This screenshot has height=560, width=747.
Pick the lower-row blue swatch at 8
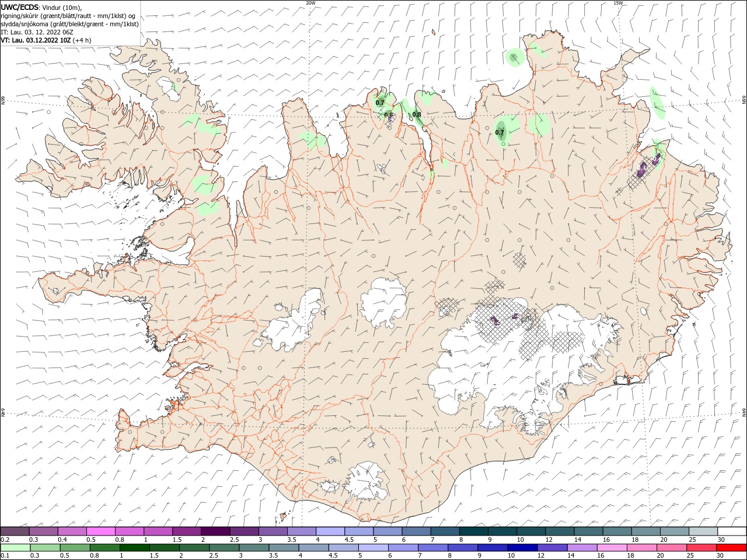coord(462,548)
